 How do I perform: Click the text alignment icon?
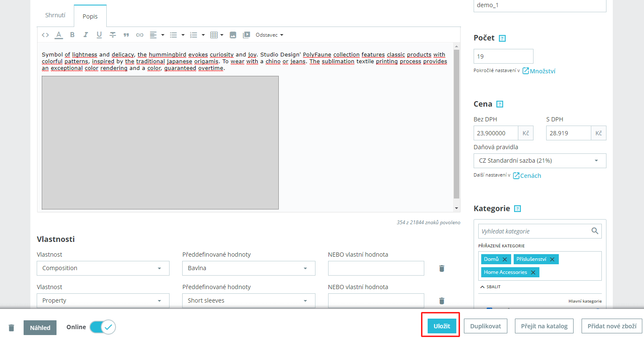pyautogui.click(x=153, y=35)
